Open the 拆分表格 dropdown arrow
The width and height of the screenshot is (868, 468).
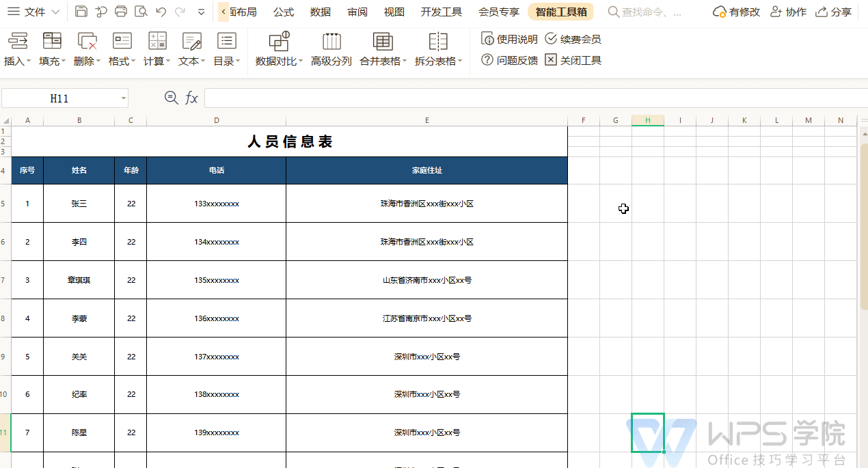point(460,61)
